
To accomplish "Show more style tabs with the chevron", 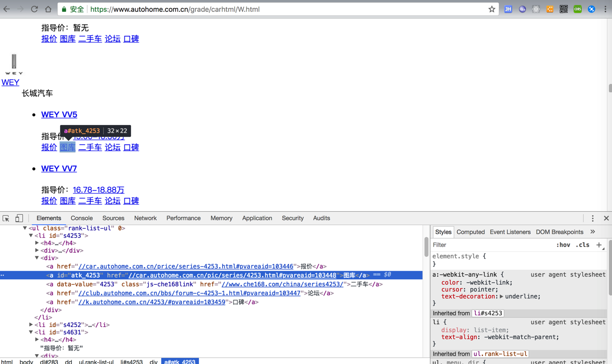I will pyautogui.click(x=593, y=232).
